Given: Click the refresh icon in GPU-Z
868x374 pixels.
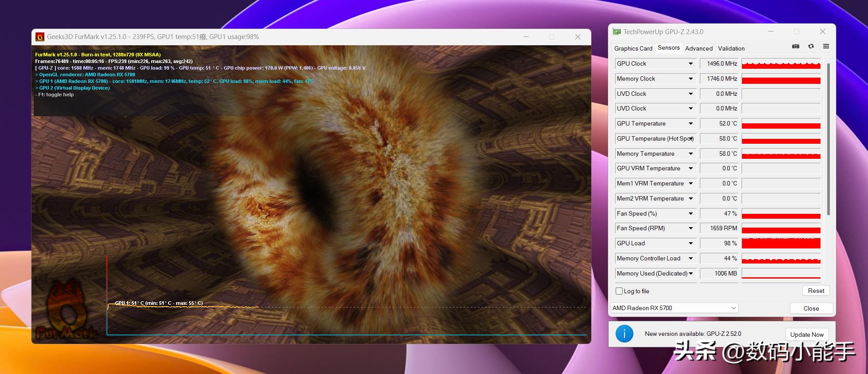Looking at the screenshot, I should tap(811, 47).
